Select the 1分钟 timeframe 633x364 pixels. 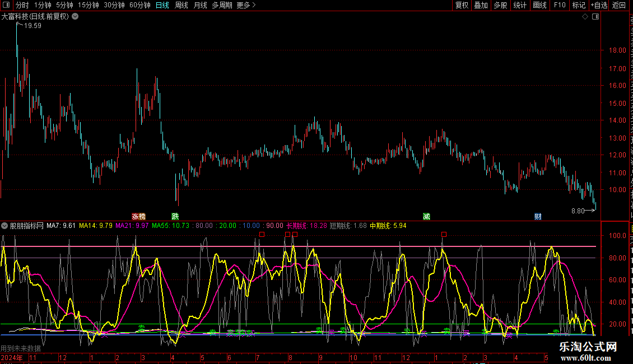point(43,5)
